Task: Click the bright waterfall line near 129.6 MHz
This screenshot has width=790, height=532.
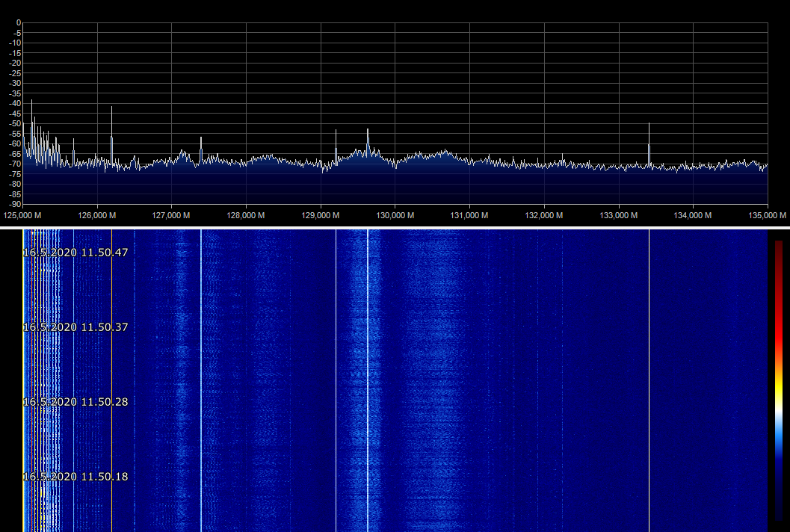Action: pos(368,374)
